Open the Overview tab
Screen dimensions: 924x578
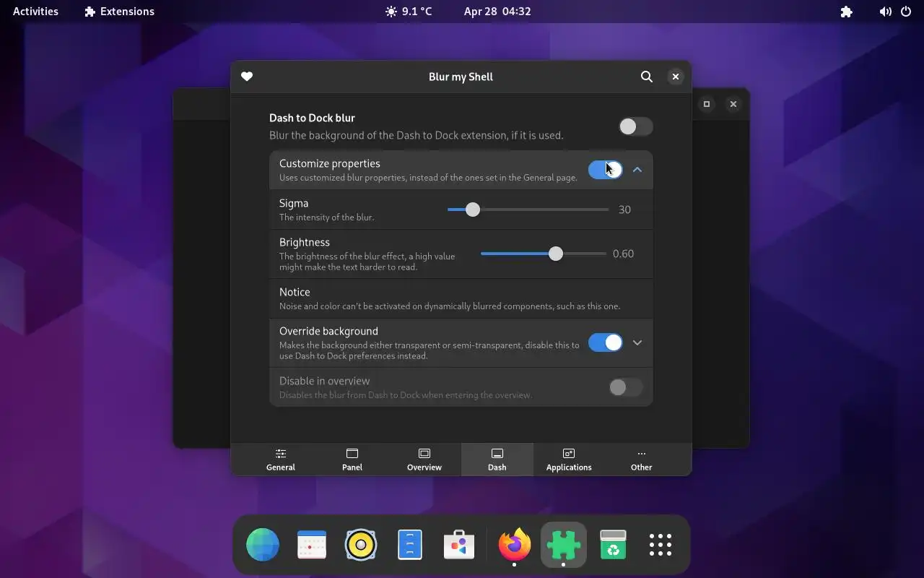coord(424,460)
